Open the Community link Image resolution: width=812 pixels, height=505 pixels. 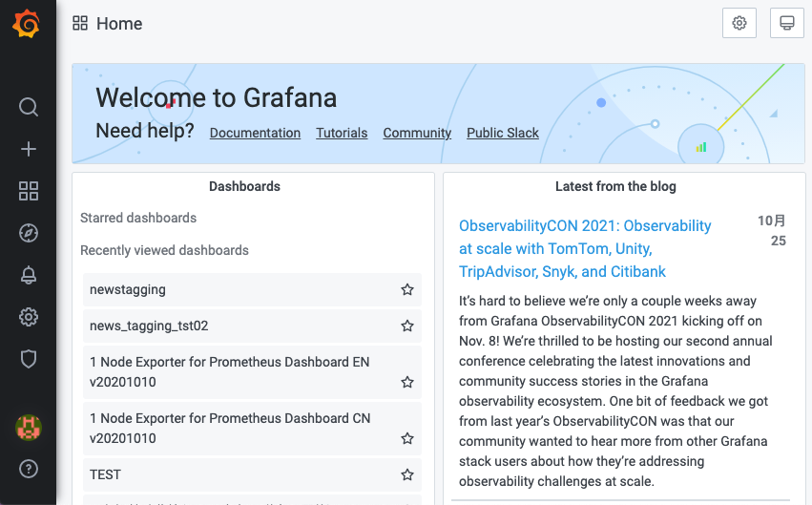coord(417,133)
